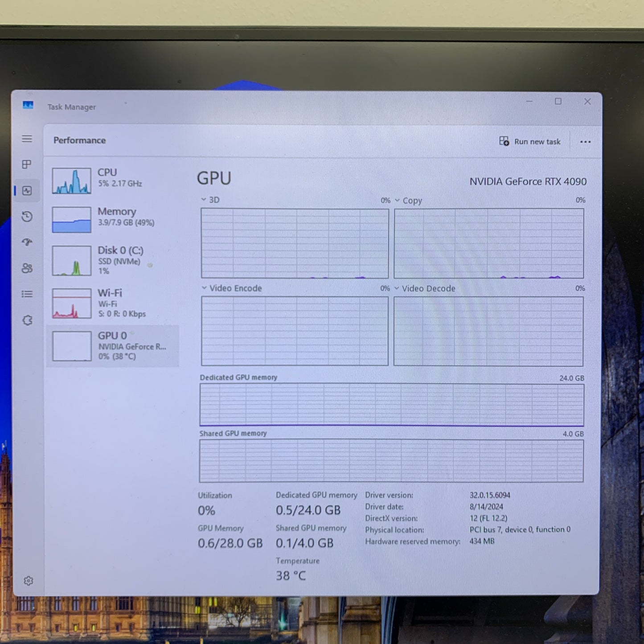The width and height of the screenshot is (644, 644).
Task: Open Task Manager Settings gear
Action: tap(29, 581)
